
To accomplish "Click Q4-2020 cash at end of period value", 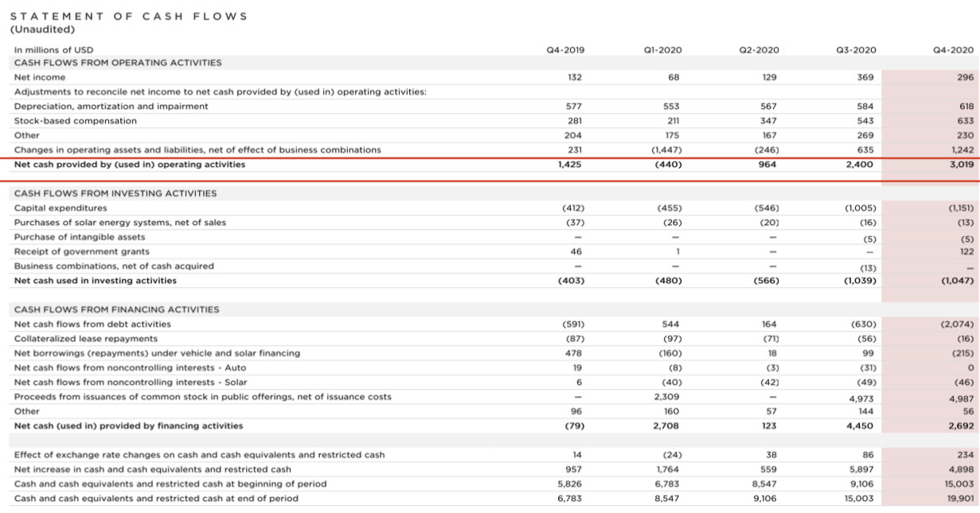I will point(959,499).
